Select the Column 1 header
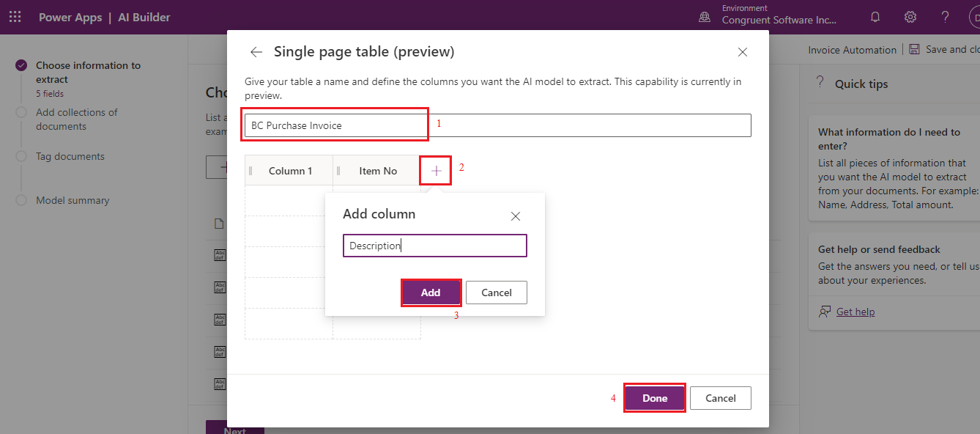This screenshot has height=434, width=980. coord(289,171)
